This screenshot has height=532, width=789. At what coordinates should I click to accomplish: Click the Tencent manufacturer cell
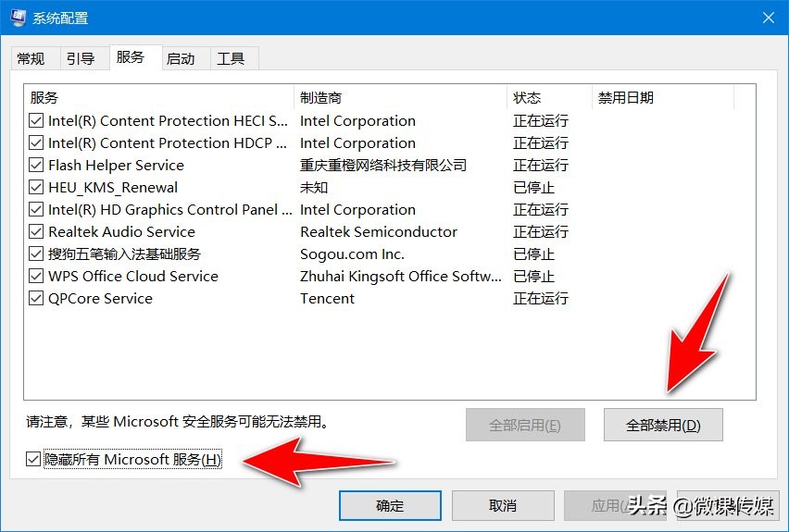pos(327,298)
